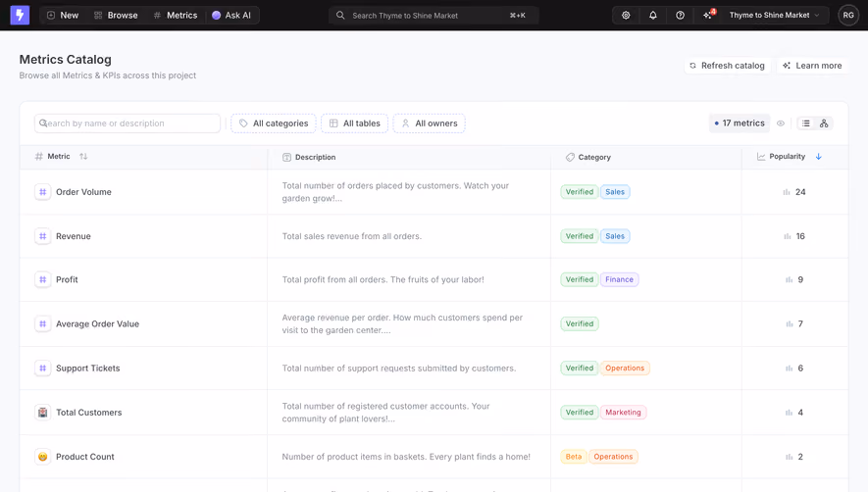This screenshot has width=868, height=492.
Task: Sort by Metric column arrows
Action: (x=83, y=157)
